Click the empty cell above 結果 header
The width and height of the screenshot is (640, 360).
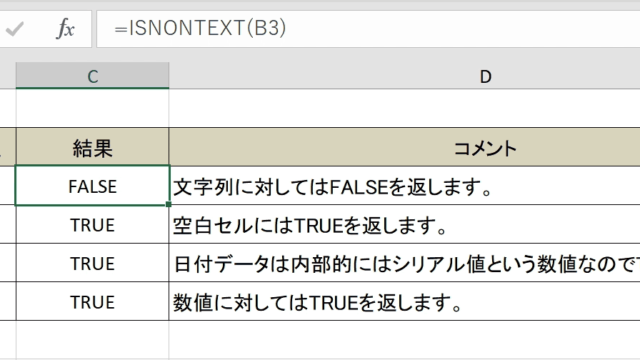click(x=93, y=108)
